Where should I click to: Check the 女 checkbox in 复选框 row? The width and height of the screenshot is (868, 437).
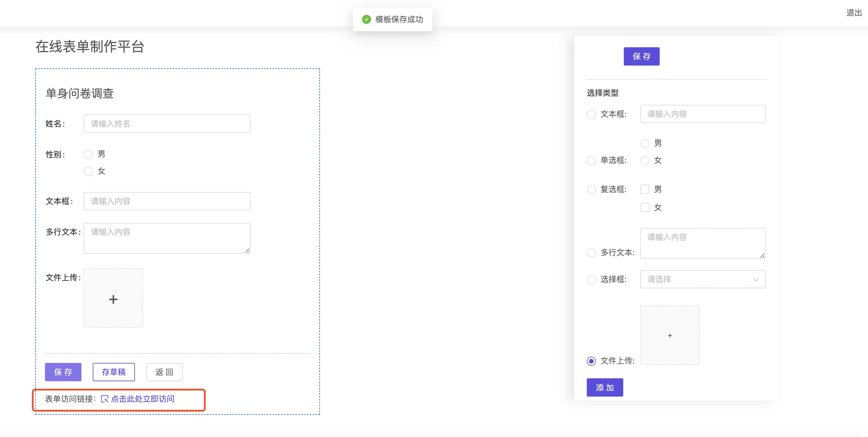(x=645, y=207)
